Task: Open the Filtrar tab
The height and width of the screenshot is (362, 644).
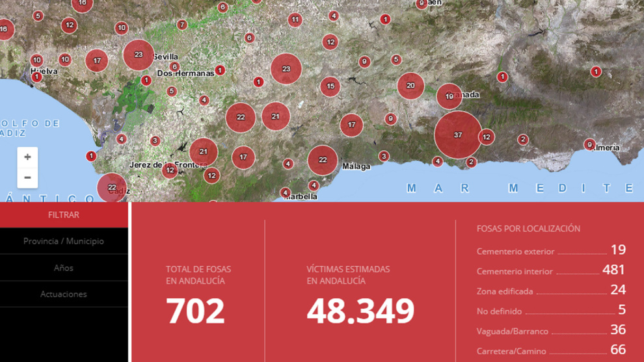Action: [64, 215]
